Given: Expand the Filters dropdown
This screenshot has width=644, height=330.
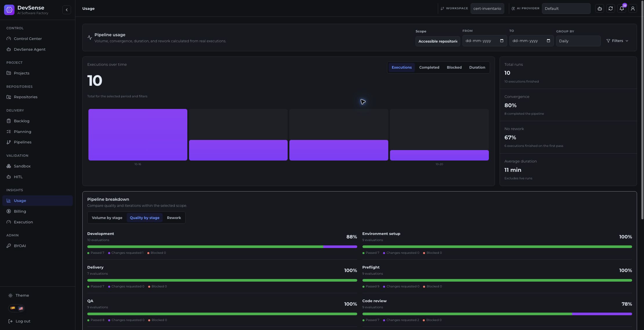Looking at the screenshot, I should pos(617,41).
